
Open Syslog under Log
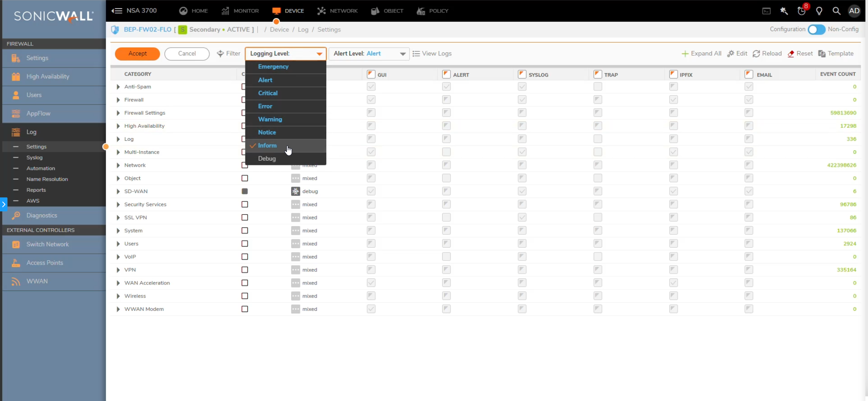[x=54, y=158]
